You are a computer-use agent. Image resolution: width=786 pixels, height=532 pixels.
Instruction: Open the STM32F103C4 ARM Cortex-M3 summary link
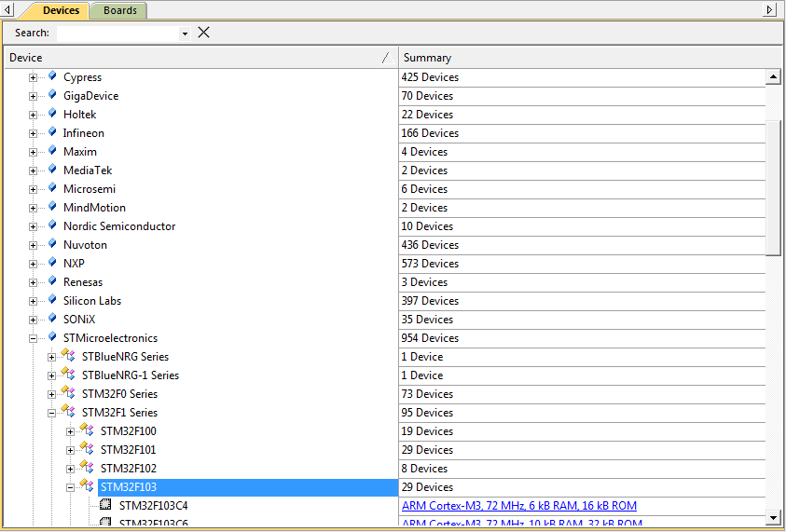(x=519, y=506)
